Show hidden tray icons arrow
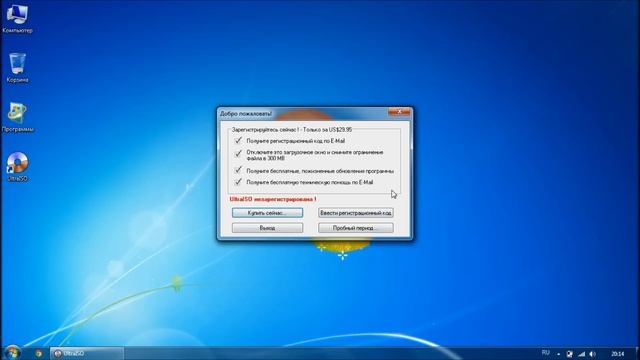This screenshot has width=640, height=360. pyautogui.click(x=558, y=354)
